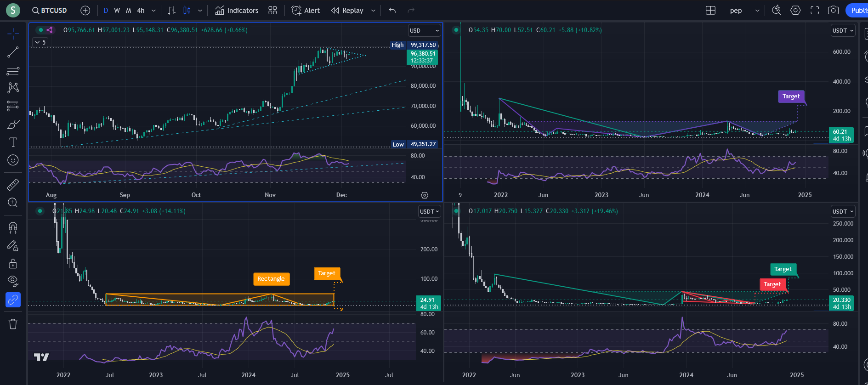Open indicator templates grid icon
The width and height of the screenshot is (868, 385).
(x=272, y=10)
